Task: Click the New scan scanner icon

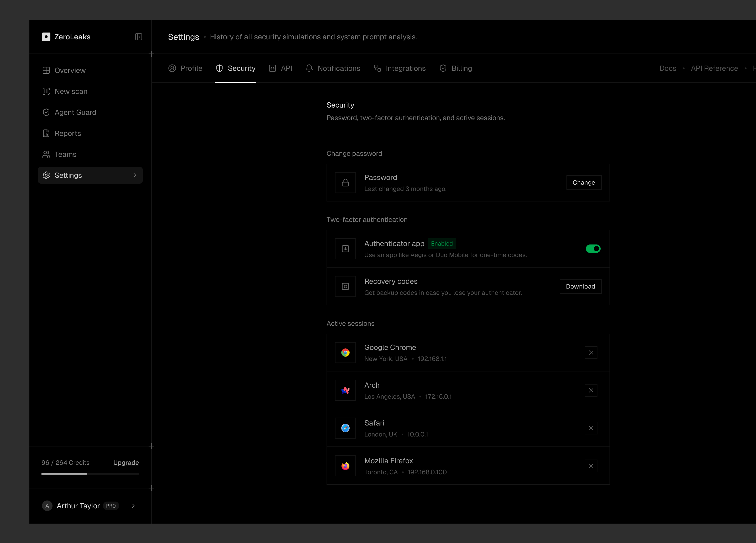Action: coord(46,91)
